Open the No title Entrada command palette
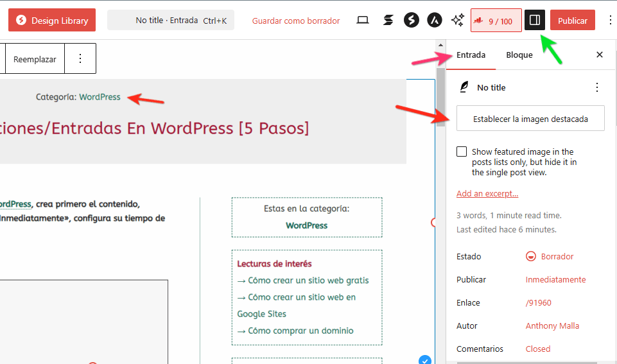 pos(171,20)
